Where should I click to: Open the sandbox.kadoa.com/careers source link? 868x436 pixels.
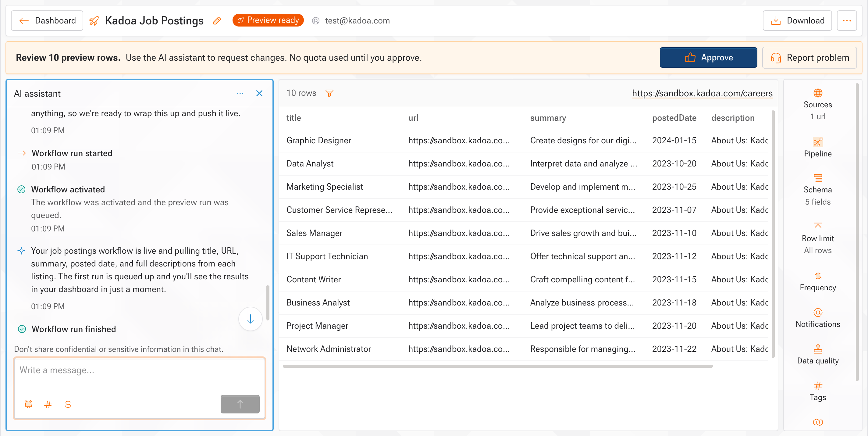pos(702,93)
